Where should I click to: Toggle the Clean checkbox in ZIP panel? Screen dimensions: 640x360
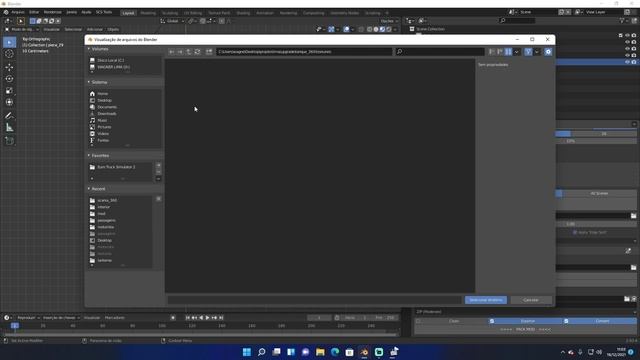pyautogui.click(x=418, y=321)
